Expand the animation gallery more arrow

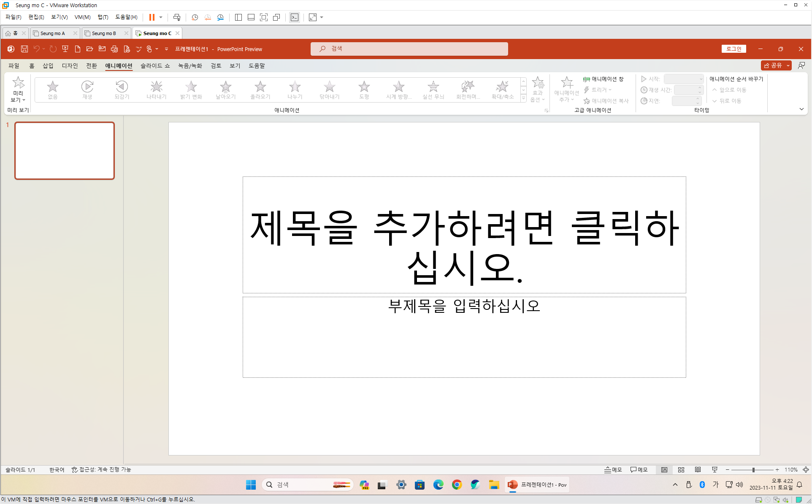523,98
